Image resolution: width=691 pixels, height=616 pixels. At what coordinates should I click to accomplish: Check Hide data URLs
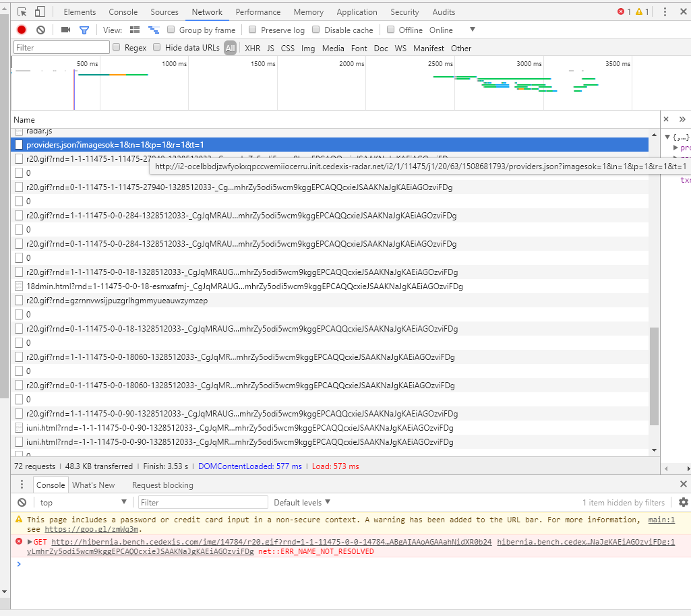(x=157, y=47)
